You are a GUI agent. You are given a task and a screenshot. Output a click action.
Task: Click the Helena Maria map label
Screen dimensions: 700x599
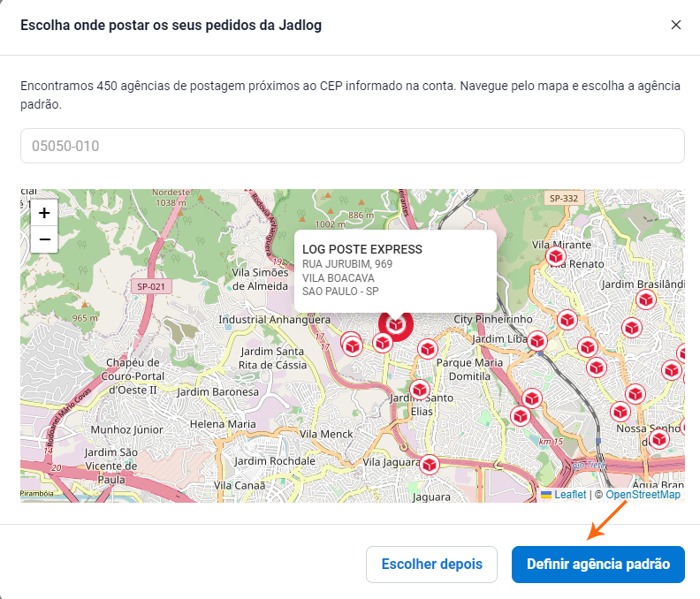point(223,423)
